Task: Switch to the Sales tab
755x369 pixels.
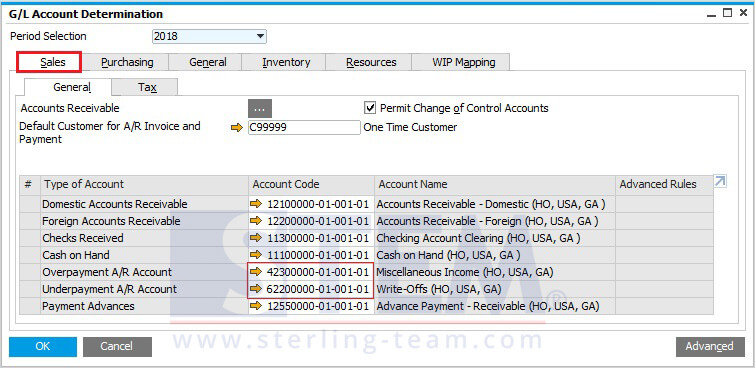Action: pyautogui.click(x=49, y=62)
